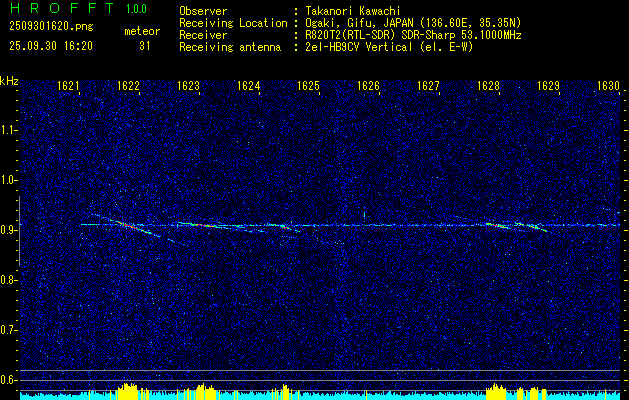Click the Observer name Takanori Kawachi
Image resolution: width=629 pixels, height=400 pixels.
click(353, 11)
